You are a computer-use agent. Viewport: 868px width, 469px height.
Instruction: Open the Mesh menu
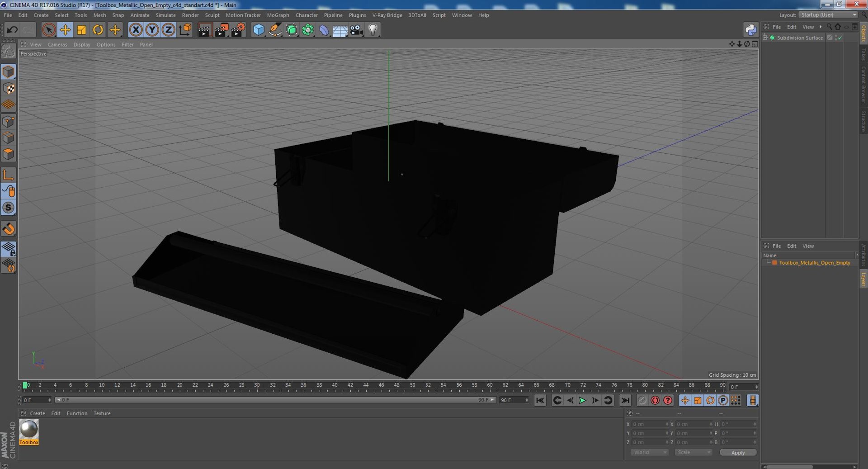(99, 15)
